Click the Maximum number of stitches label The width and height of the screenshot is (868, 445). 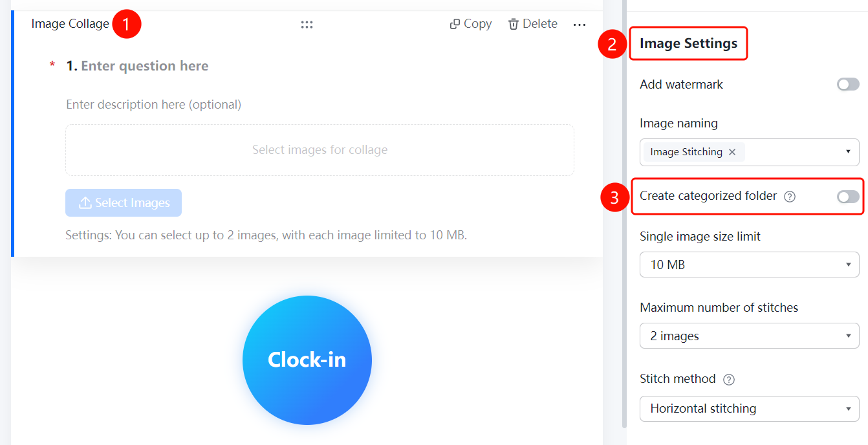coord(719,307)
